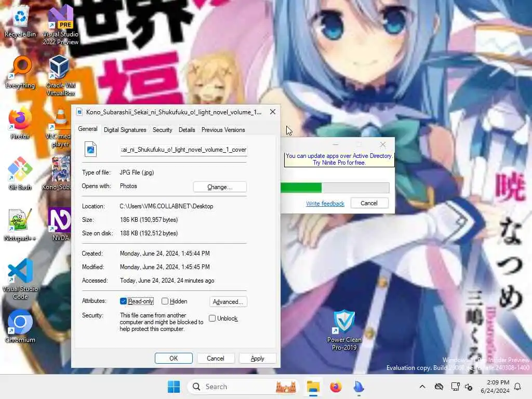Image resolution: width=532 pixels, height=399 pixels.
Task: Switch to the General tab
Action: coord(87,129)
